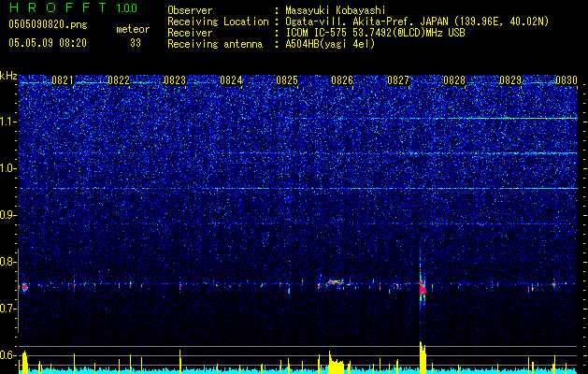The width and height of the screenshot is (588, 374).
Task: Click the 0.9 kHz axis label
Action: click(8, 215)
